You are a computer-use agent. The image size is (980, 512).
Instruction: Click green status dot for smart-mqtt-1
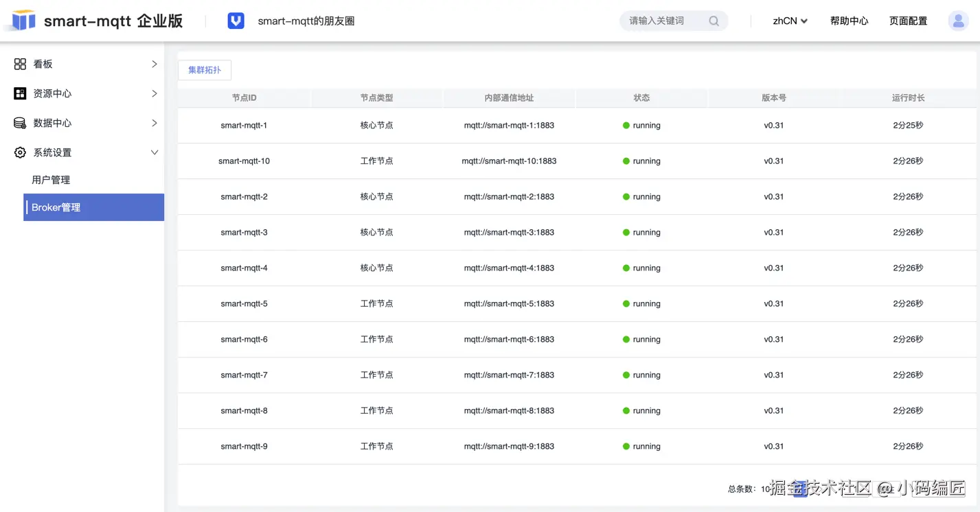(626, 126)
